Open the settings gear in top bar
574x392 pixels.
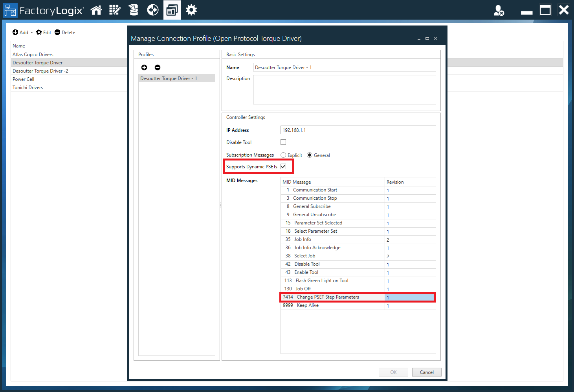point(191,10)
